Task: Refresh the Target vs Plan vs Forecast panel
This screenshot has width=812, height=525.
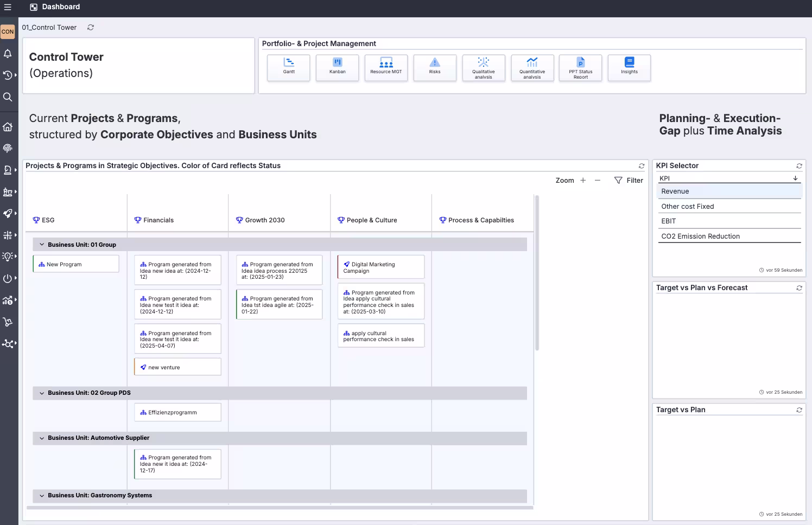Action: pyautogui.click(x=798, y=287)
